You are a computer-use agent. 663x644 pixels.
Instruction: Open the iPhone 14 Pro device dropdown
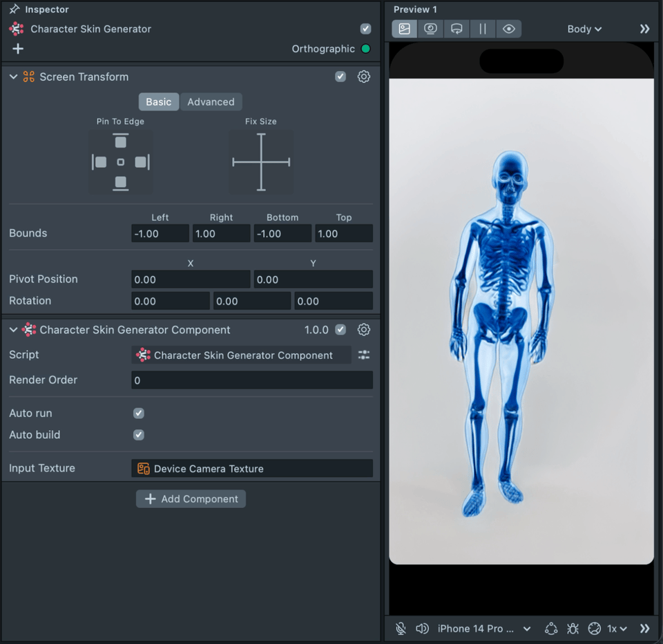(x=483, y=629)
